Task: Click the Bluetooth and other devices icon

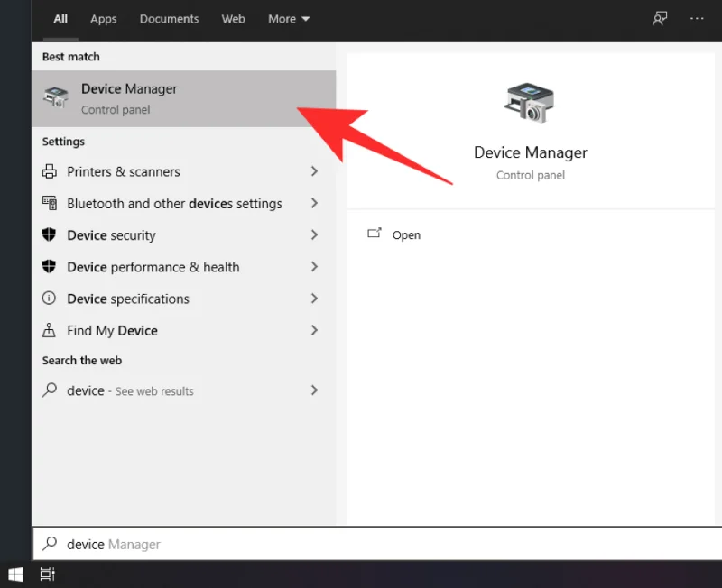Action: pos(51,204)
